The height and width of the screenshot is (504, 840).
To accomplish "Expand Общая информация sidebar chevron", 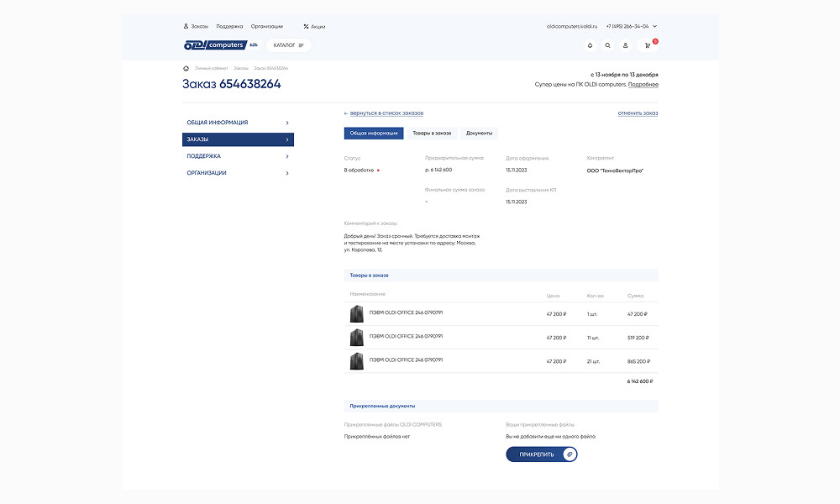I will (287, 123).
